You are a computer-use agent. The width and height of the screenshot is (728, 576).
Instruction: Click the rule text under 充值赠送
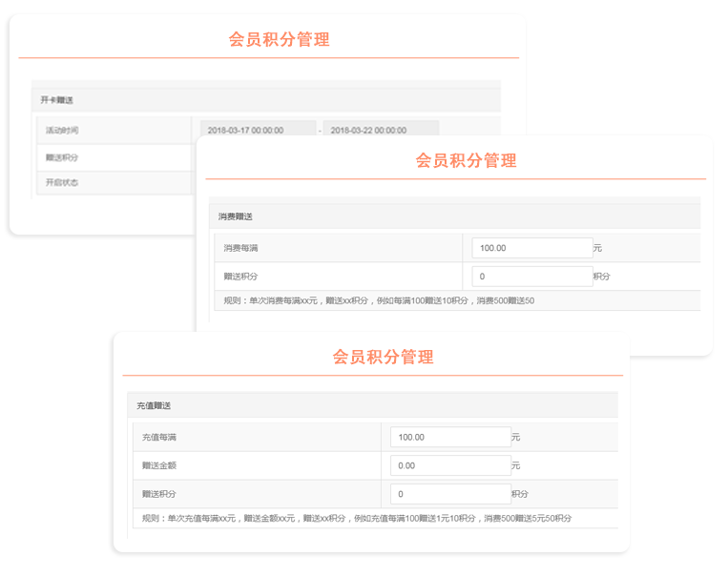pyautogui.click(x=357, y=518)
